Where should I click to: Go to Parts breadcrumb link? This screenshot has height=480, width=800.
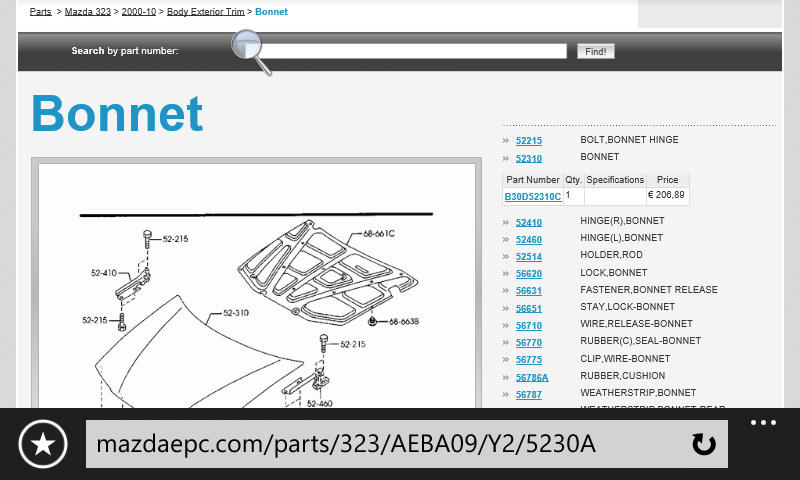(x=40, y=12)
